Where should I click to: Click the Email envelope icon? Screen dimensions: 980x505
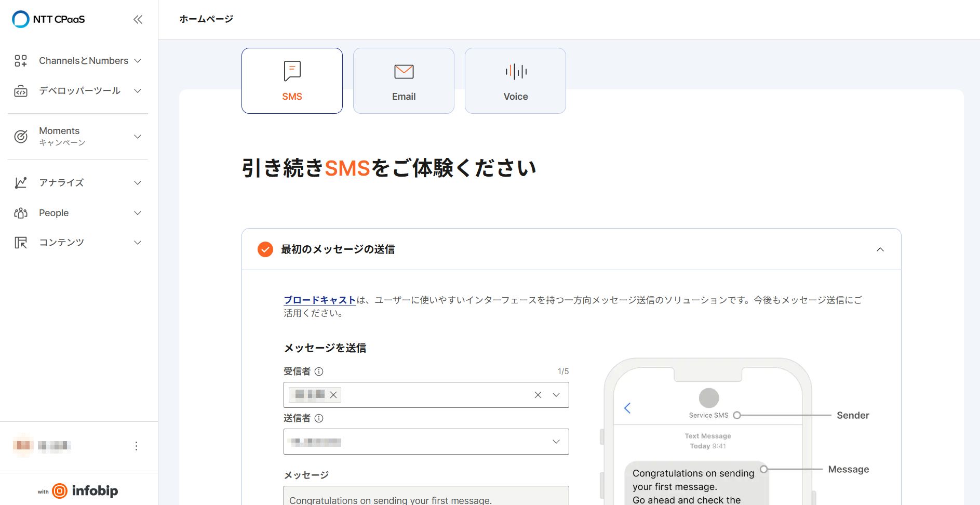click(404, 71)
